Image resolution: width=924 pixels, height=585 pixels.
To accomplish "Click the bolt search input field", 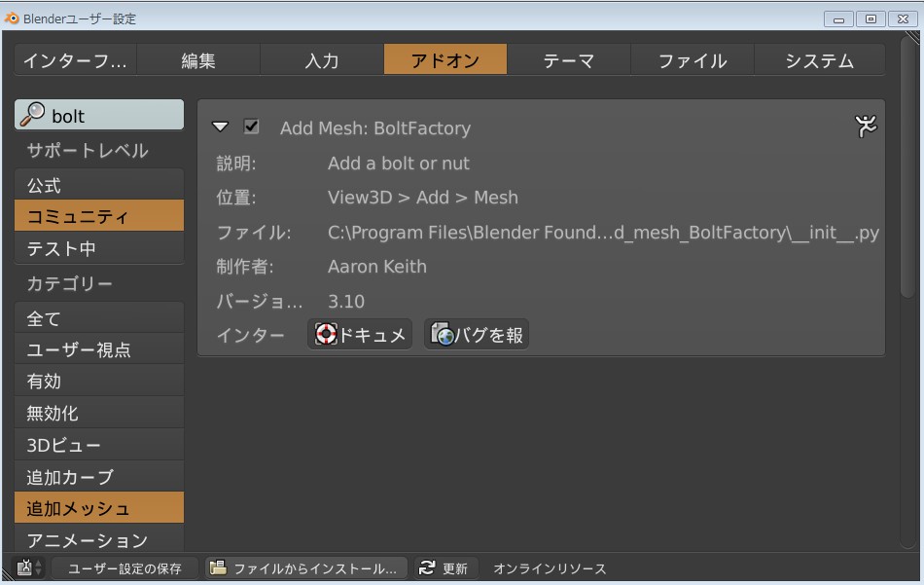I will [99, 115].
